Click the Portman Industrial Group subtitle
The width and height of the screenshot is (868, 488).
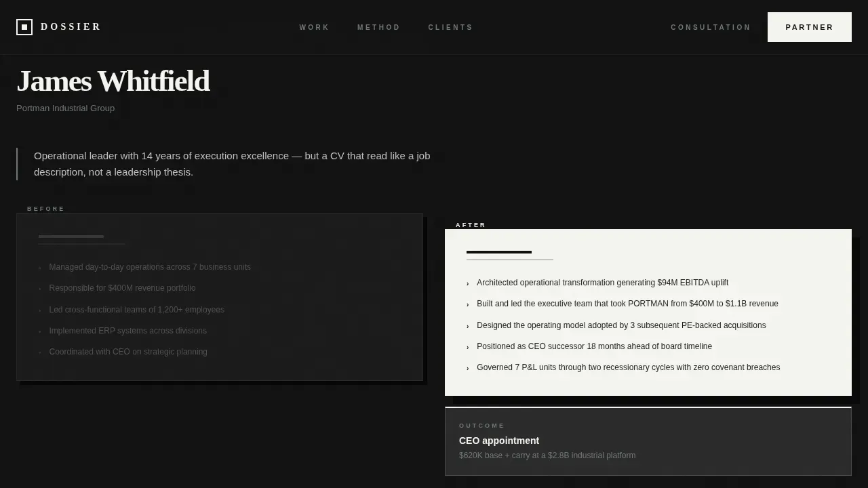click(66, 108)
